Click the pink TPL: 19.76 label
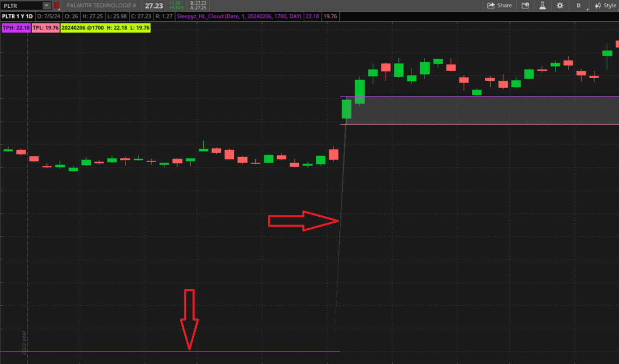Image resolution: width=619 pixels, height=364 pixels. (x=46, y=28)
